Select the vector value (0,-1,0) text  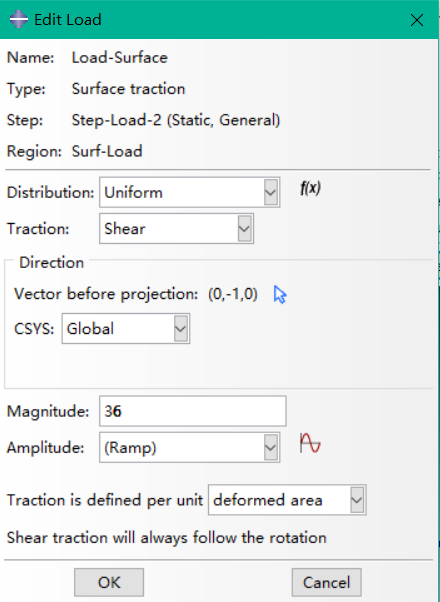click(x=233, y=294)
